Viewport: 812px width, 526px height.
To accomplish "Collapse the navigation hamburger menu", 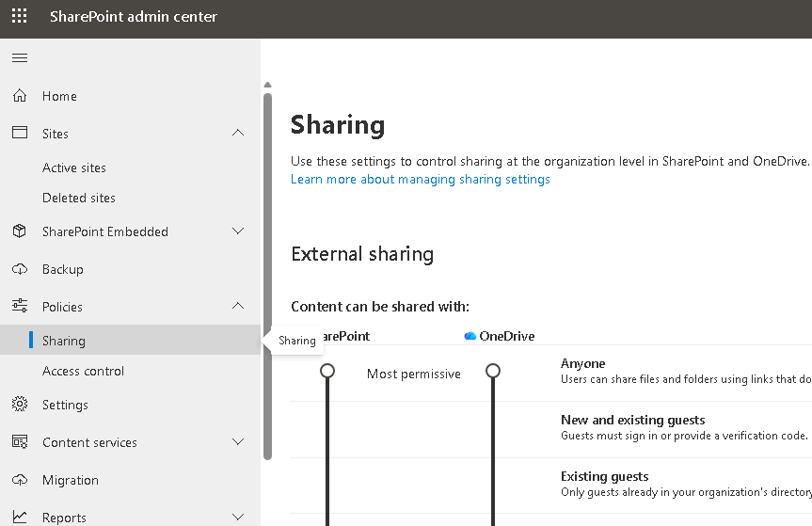I will pyautogui.click(x=20, y=57).
